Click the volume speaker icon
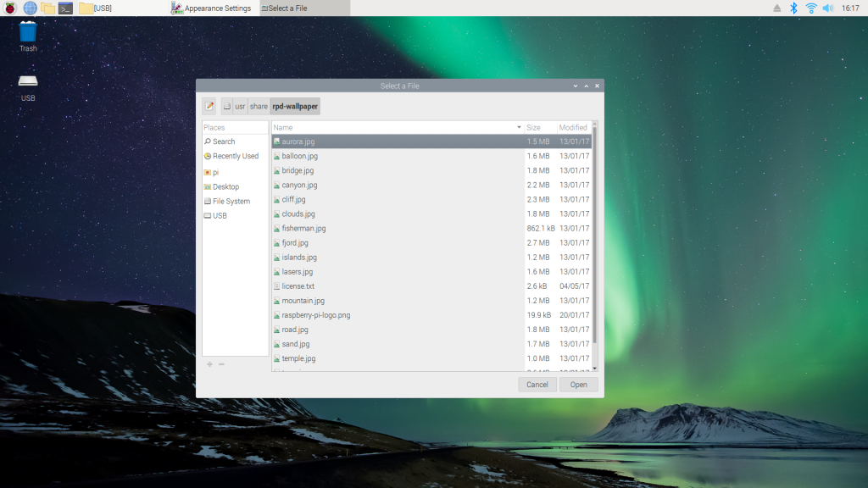 pos(827,8)
